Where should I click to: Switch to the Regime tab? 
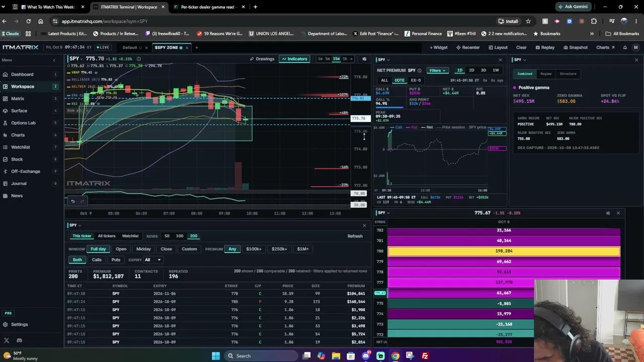coord(546,74)
